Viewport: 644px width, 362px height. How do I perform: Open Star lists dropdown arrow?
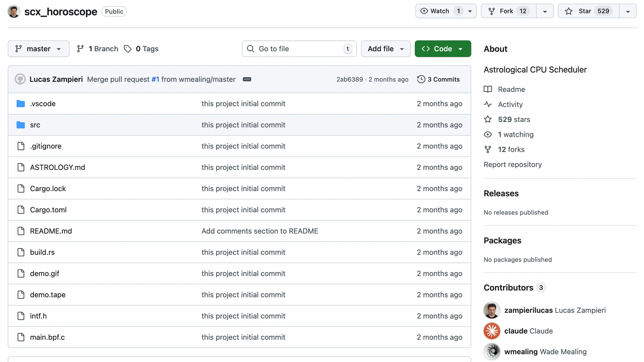(628, 11)
